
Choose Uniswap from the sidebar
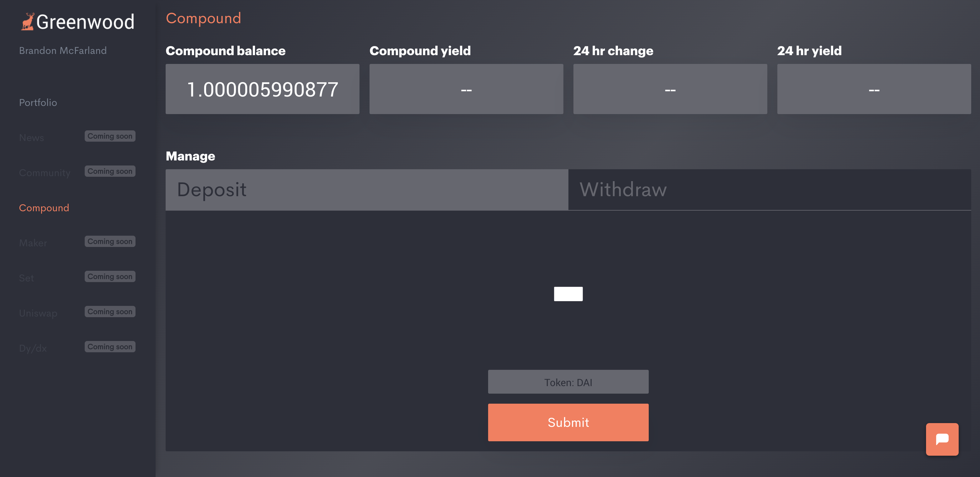pyautogui.click(x=38, y=313)
